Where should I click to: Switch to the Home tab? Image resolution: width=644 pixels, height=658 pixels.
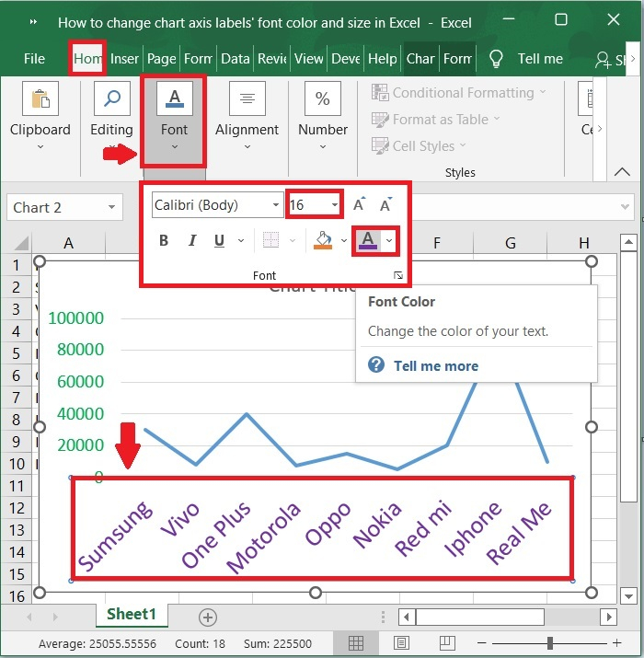coord(87,58)
